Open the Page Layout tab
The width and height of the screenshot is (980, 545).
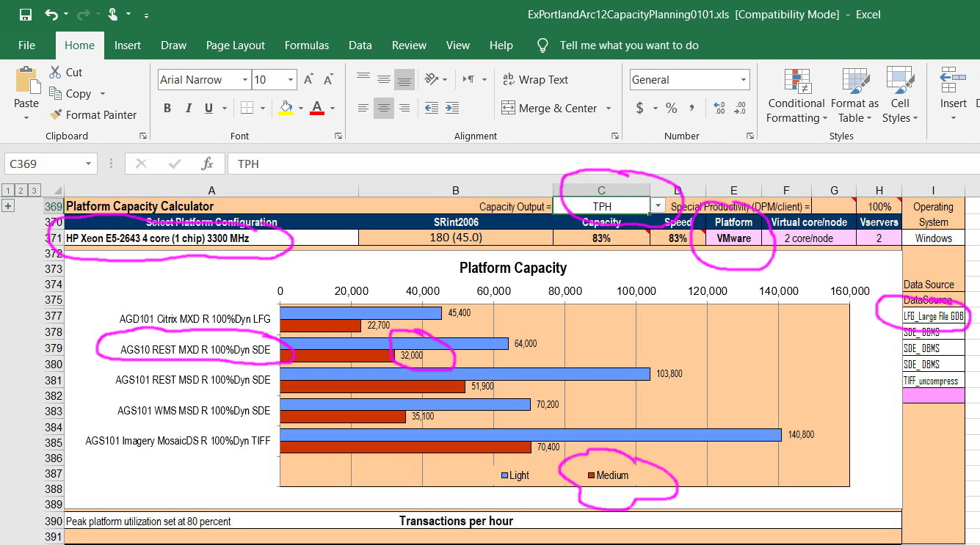click(236, 45)
